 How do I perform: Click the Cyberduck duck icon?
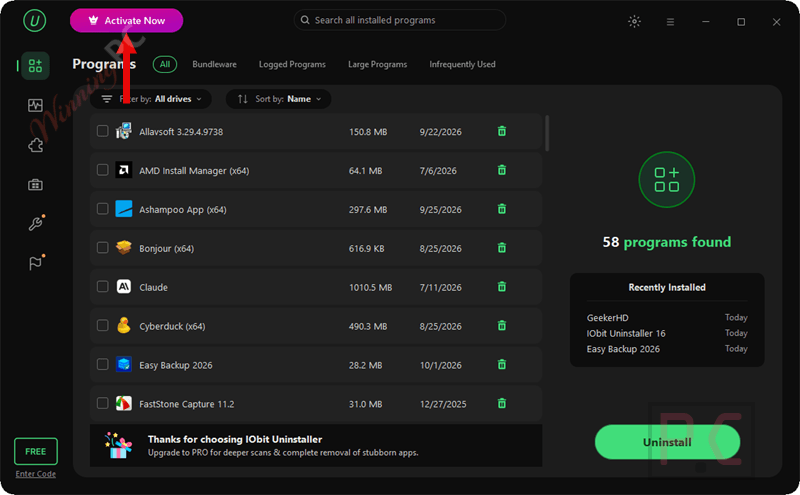click(x=123, y=326)
